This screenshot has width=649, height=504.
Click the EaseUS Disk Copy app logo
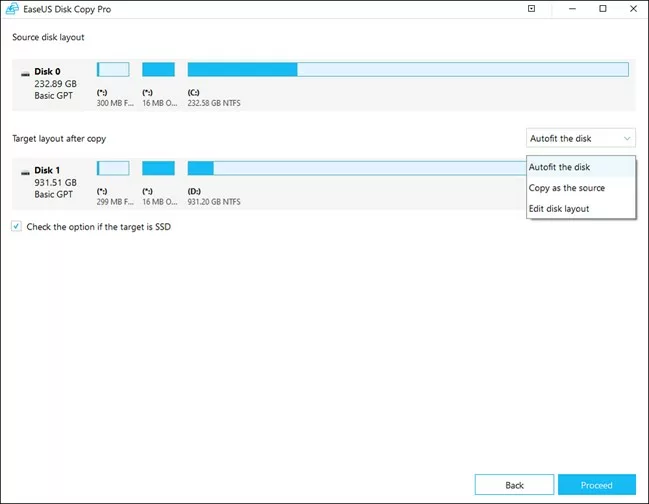12,9
